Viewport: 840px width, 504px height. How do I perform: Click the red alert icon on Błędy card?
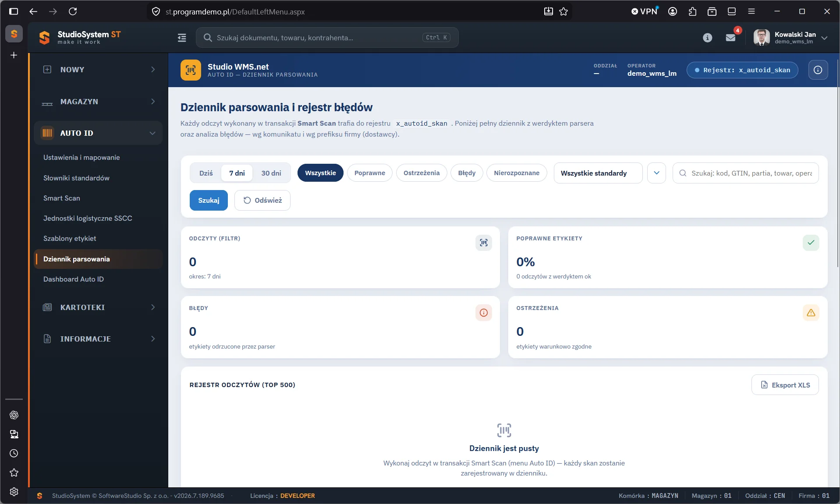[x=483, y=313]
